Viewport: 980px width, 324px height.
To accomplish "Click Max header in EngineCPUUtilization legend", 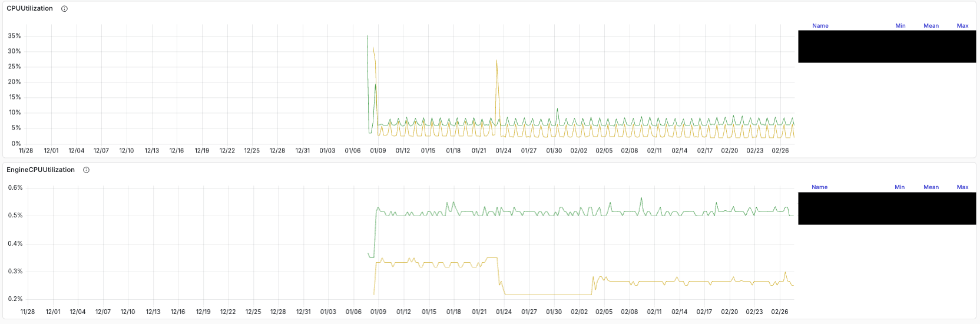I will (962, 187).
